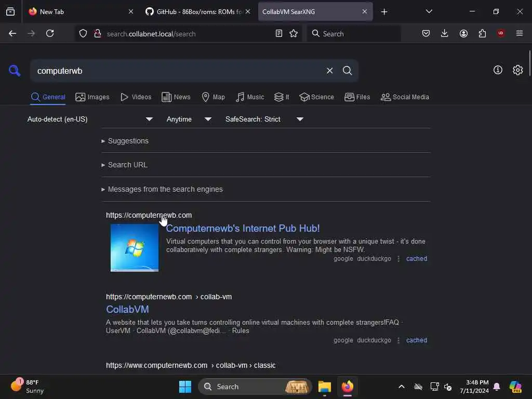Open the clock showing 3:48 PM

(474, 387)
